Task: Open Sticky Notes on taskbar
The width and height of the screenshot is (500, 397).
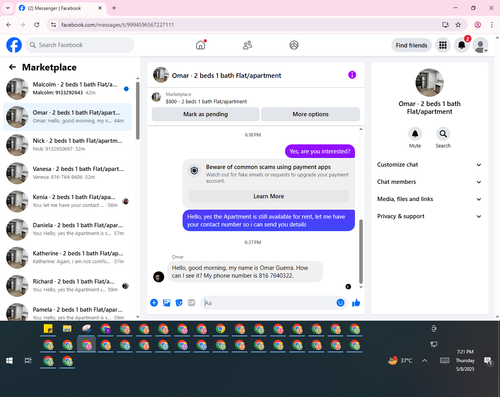Action: point(48,329)
